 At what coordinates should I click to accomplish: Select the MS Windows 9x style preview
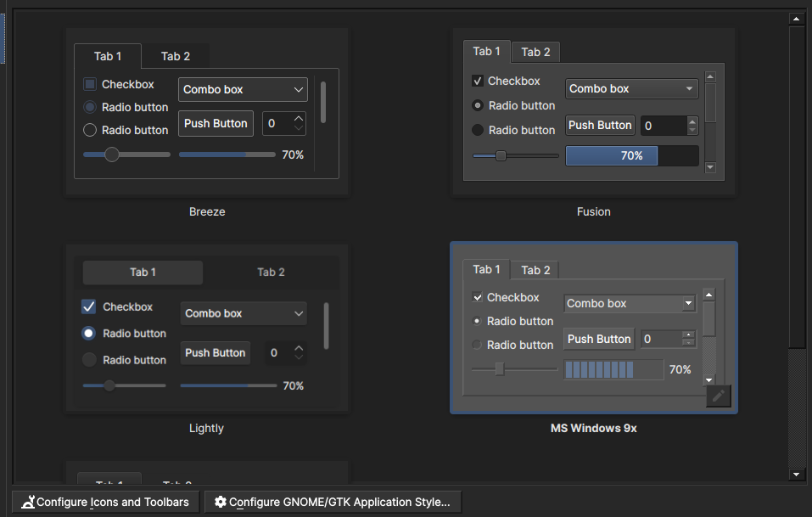593,328
